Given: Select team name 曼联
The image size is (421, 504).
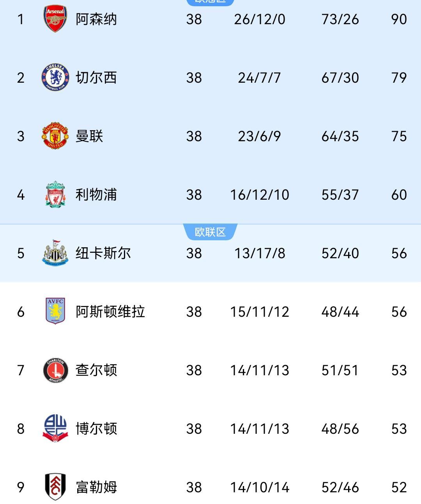Looking at the screenshot, I should coord(89,136).
